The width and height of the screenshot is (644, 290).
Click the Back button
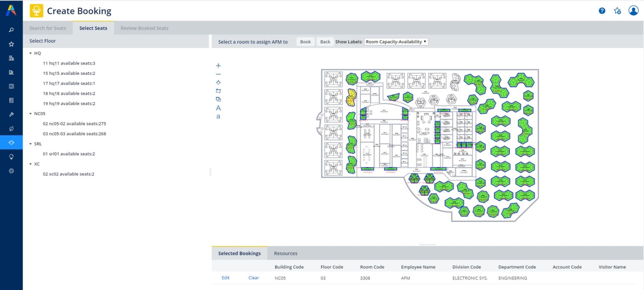[x=325, y=42]
